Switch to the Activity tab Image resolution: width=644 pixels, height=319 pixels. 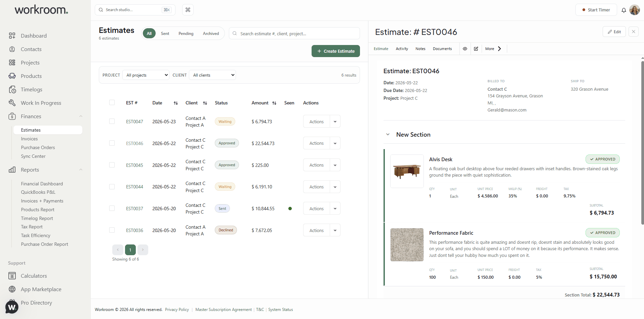402,49
